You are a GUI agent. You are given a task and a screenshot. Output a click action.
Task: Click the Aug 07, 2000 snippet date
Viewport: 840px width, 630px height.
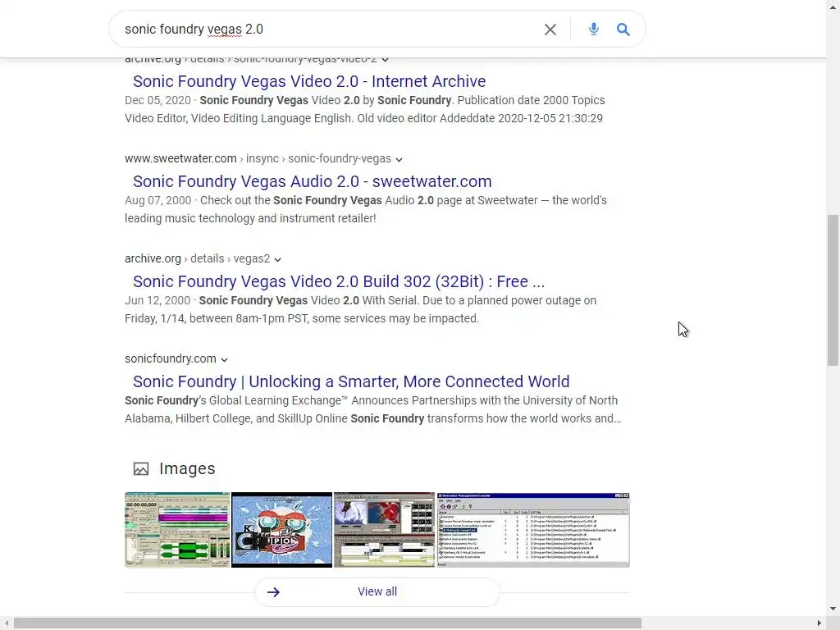tap(158, 200)
